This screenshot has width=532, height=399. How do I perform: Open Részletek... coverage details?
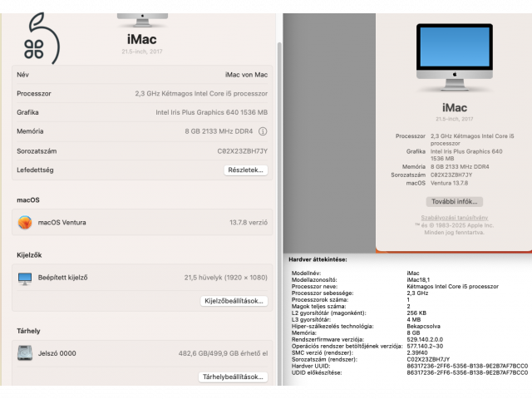point(246,170)
